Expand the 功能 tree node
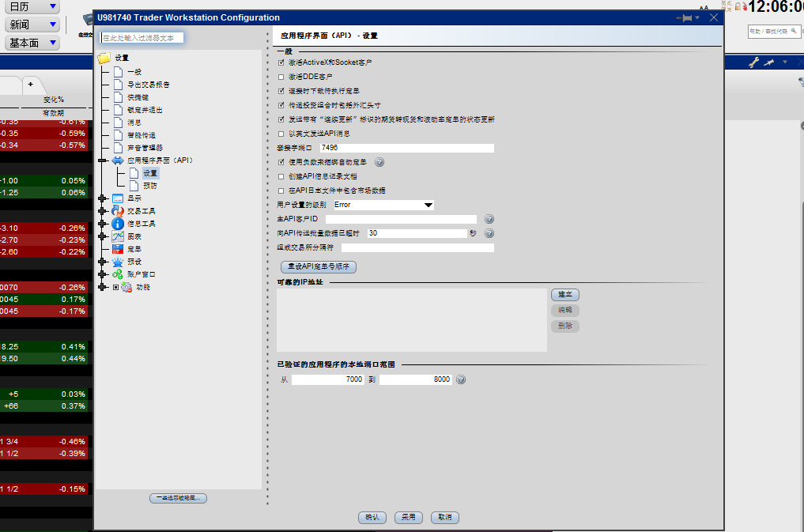Image resolution: width=804 pixels, height=532 pixels. point(103,287)
